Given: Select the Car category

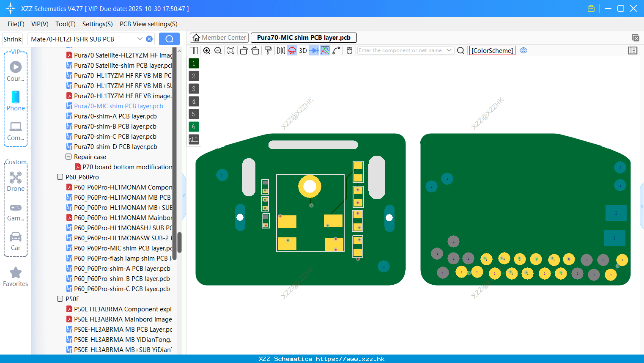Looking at the screenshot, I should click(16, 241).
